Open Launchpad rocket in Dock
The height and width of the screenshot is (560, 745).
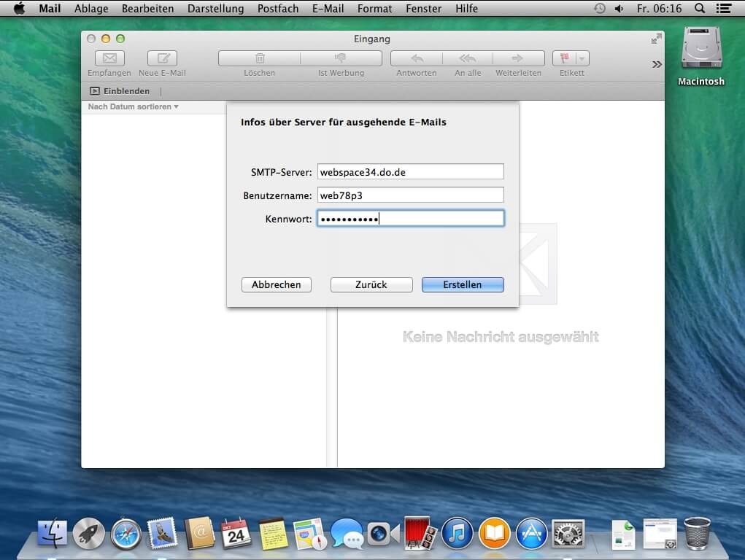pyautogui.click(x=89, y=534)
